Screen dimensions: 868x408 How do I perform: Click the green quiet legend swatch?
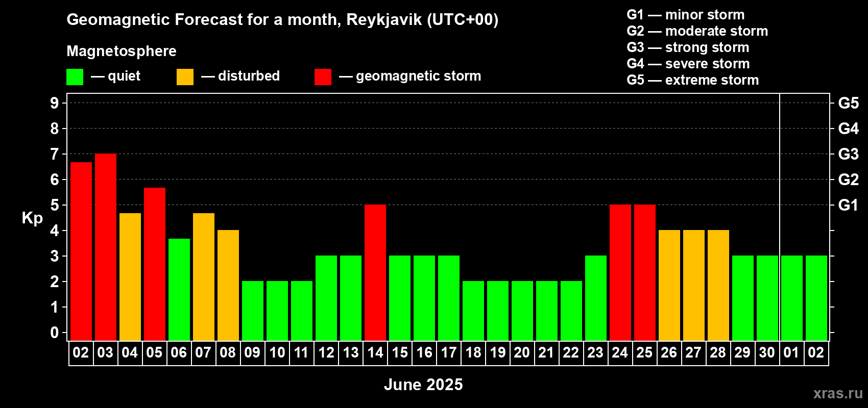pyautogui.click(x=75, y=77)
